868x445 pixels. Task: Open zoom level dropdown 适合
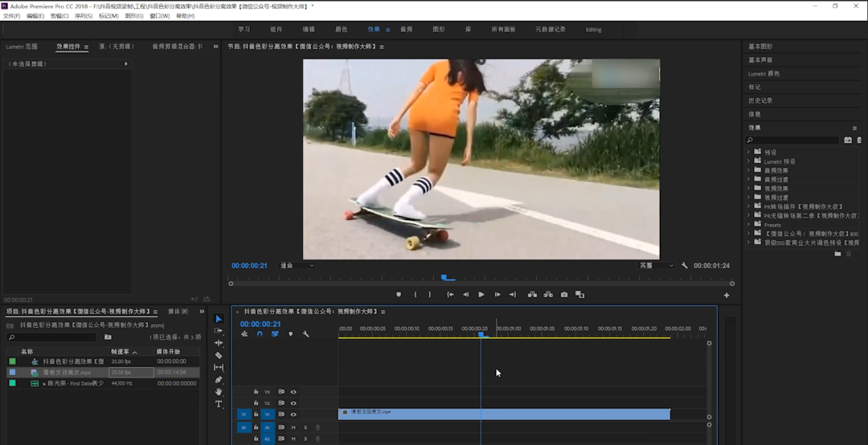coord(297,266)
